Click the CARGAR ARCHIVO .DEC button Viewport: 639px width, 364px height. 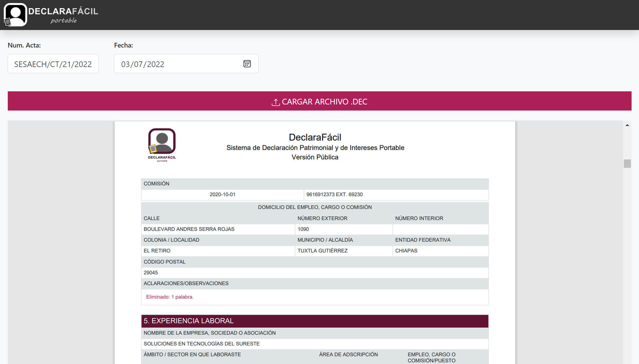coord(319,101)
